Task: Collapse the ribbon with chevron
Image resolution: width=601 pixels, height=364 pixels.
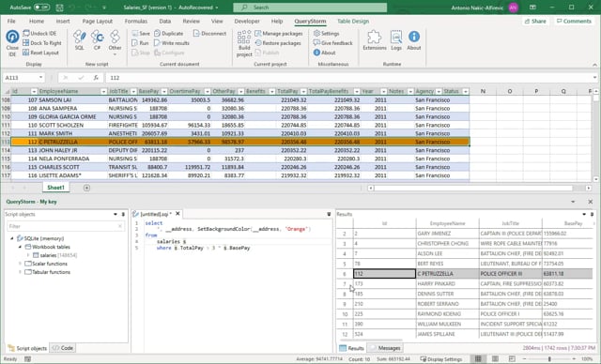Action: (594, 65)
